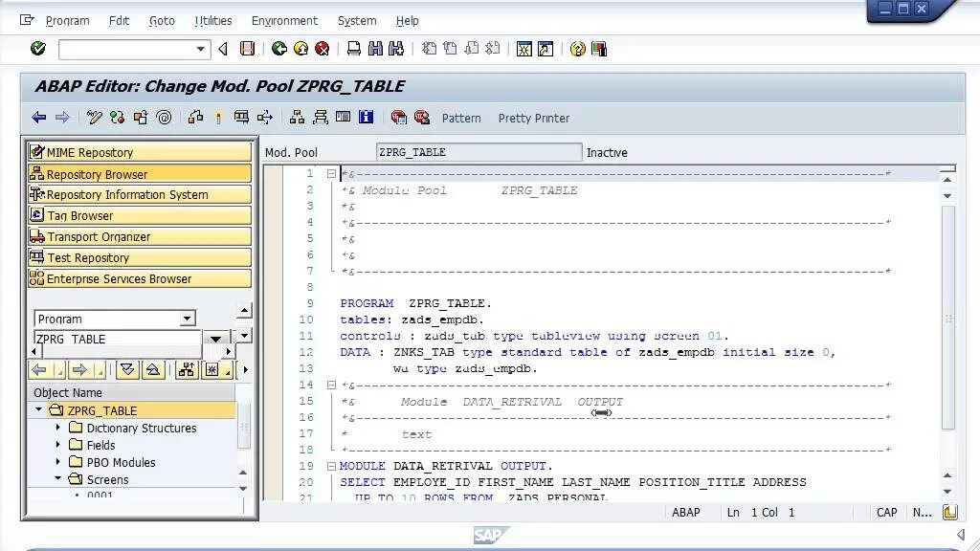Activate the program with the matchstick icon
This screenshot has height=551, width=980.
218,118
